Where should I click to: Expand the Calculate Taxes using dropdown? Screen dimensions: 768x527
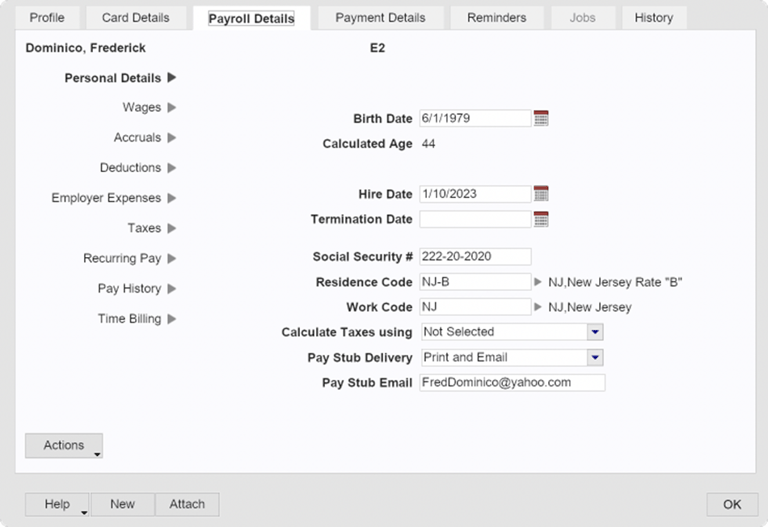pos(594,332)
